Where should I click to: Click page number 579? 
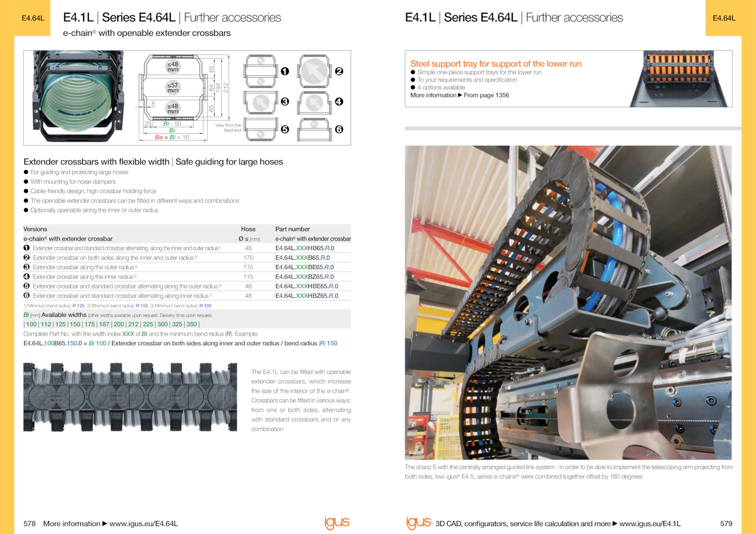pyautogui.click(x=726, y=524)
